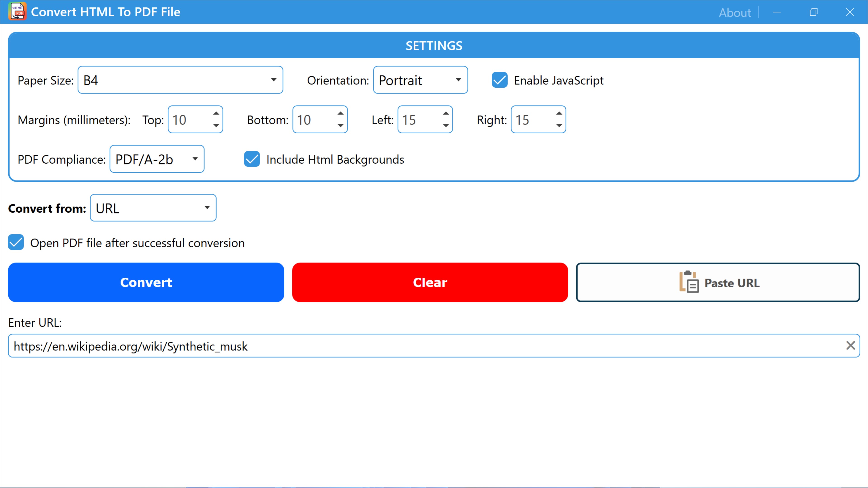Decrease Bottom margin with down arrow
The image size is (868, 488).
click(x=340, y=126)
